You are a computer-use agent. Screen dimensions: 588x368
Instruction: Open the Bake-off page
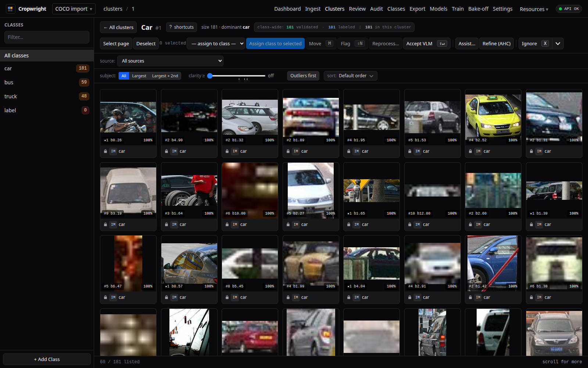point(478,9)
